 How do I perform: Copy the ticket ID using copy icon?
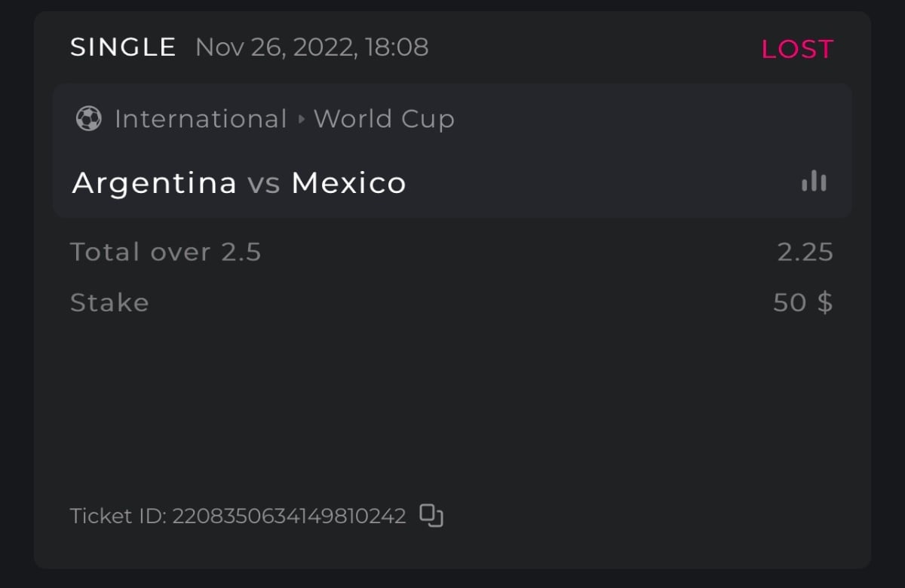coord(431,516)
